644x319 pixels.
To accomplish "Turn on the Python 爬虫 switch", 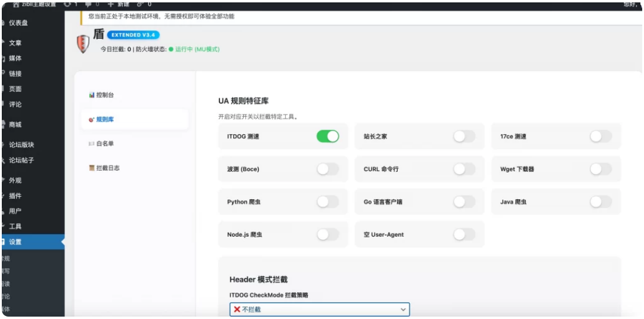I will (327, 202).
